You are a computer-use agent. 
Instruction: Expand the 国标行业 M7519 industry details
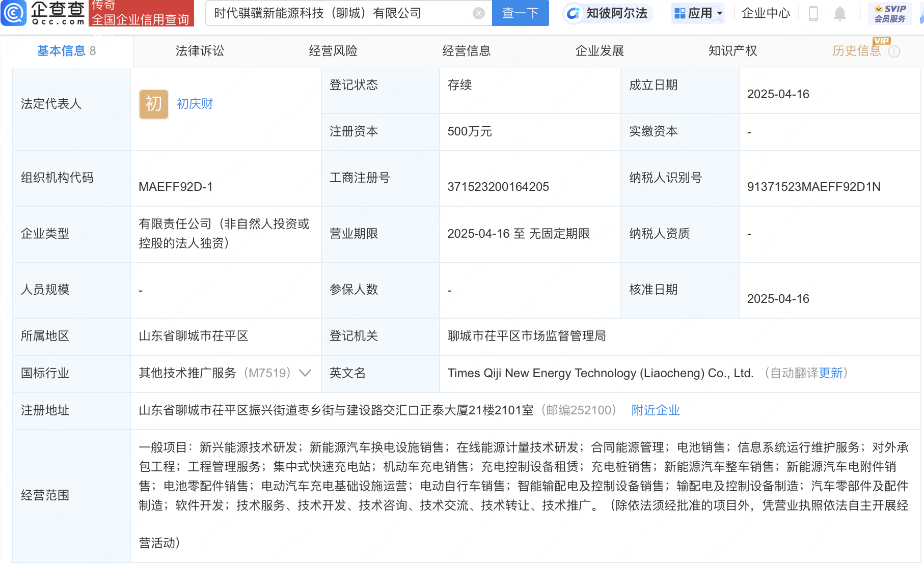coord(305,373)
